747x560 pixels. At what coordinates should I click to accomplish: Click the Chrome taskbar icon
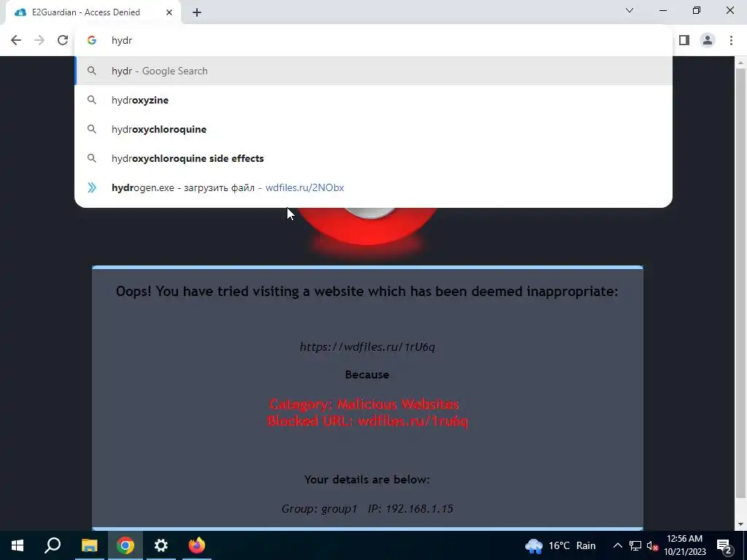[125, 545]
